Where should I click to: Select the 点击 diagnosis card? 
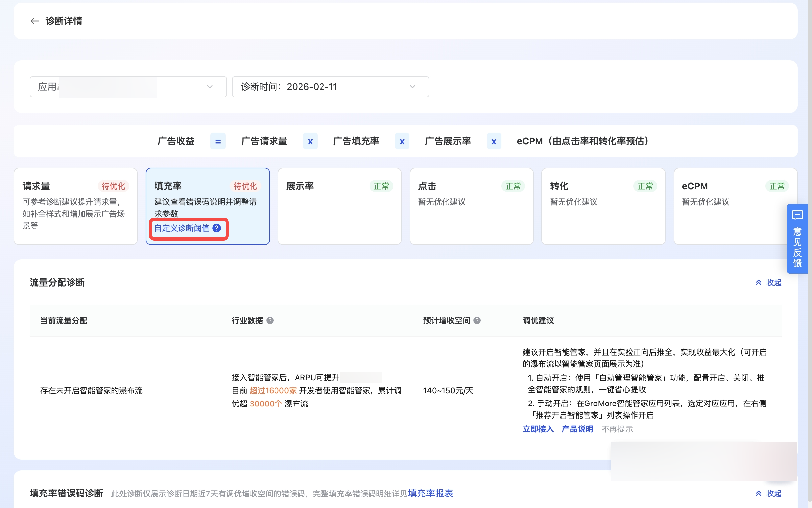[x=471, y=206]
